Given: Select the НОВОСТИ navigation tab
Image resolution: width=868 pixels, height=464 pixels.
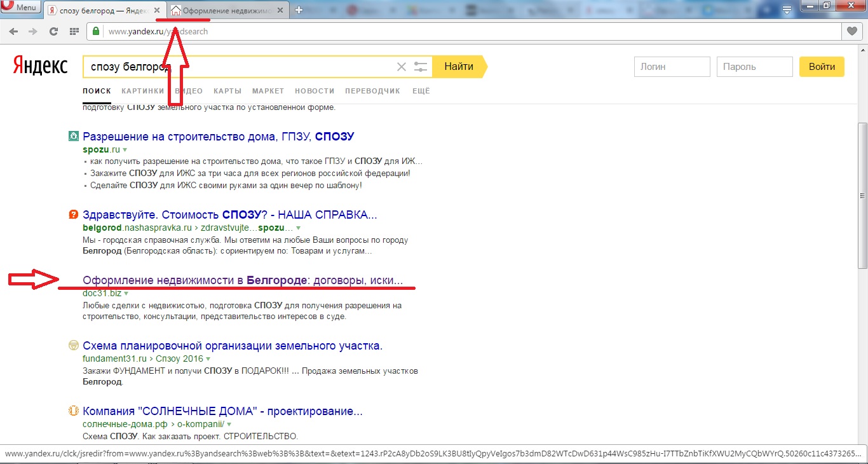Looking at the screenshot, I should pos(315,91).
